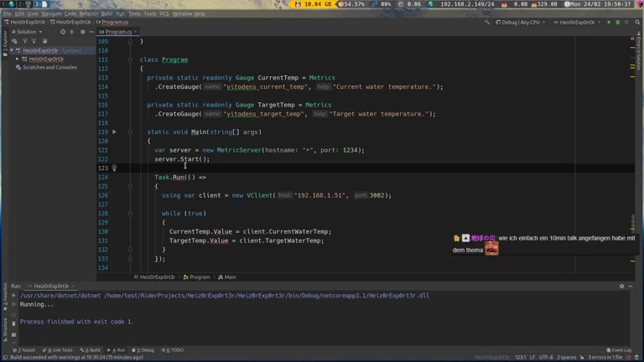
Task: Open the Solution view selector dropdown
Action: tap(27, 32)
